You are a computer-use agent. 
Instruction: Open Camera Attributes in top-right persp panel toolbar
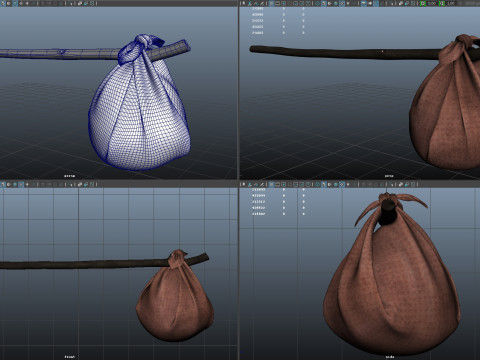[x=256, y=3]
